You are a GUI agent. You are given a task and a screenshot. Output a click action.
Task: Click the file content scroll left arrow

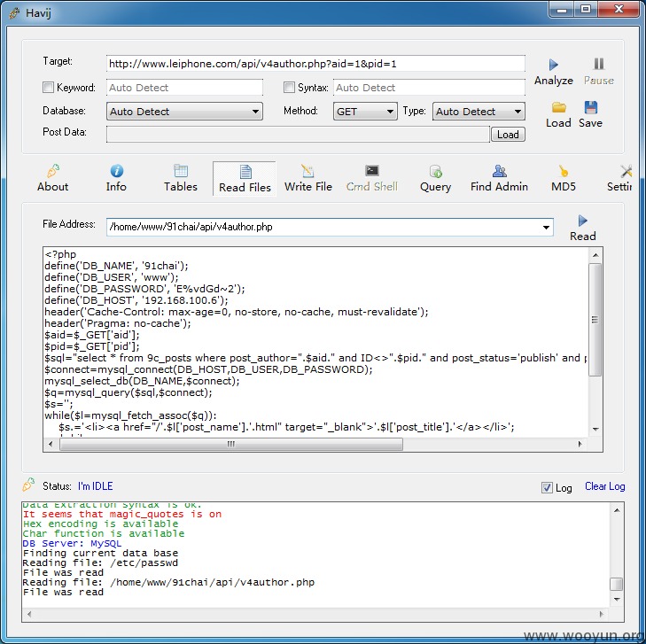pos(51,444)
